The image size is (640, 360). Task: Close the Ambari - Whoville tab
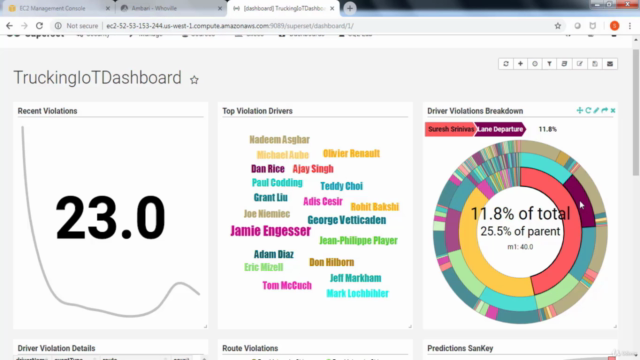[220, 8]
